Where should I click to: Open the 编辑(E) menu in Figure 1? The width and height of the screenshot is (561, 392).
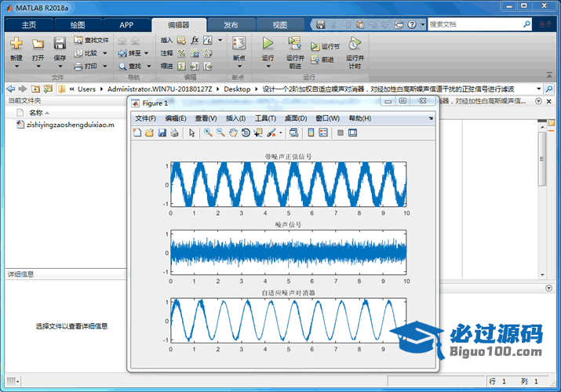(176, 118)
